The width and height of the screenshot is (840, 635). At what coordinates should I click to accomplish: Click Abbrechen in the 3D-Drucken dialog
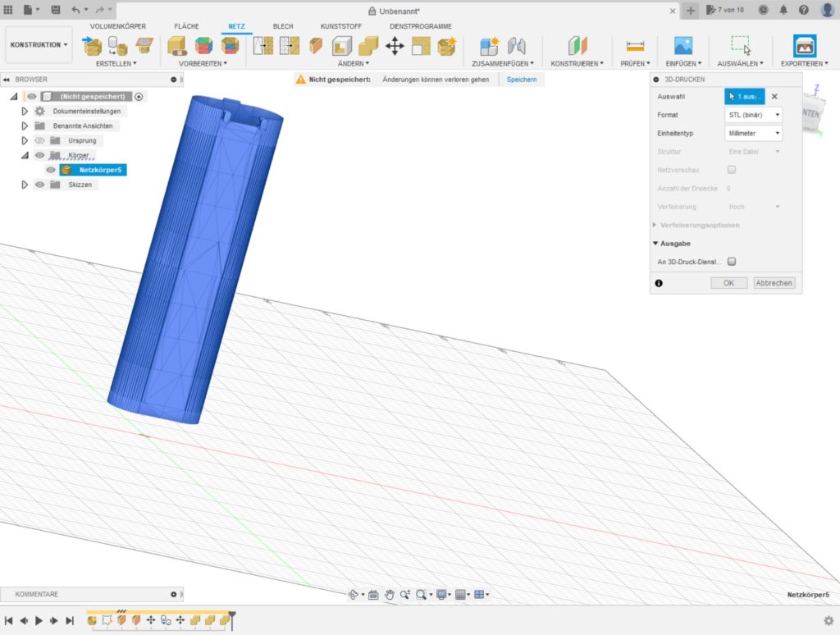[x=774, y=283]
